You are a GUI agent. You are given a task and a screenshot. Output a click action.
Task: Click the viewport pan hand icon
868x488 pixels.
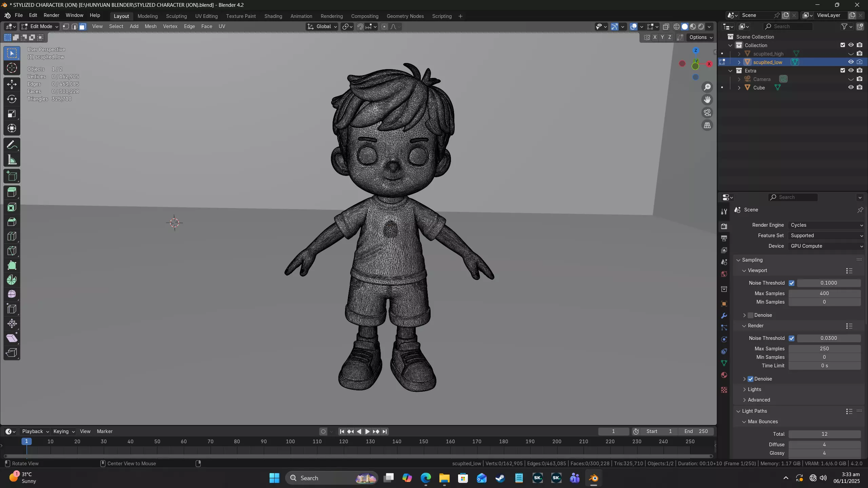(x=707, y=100)
